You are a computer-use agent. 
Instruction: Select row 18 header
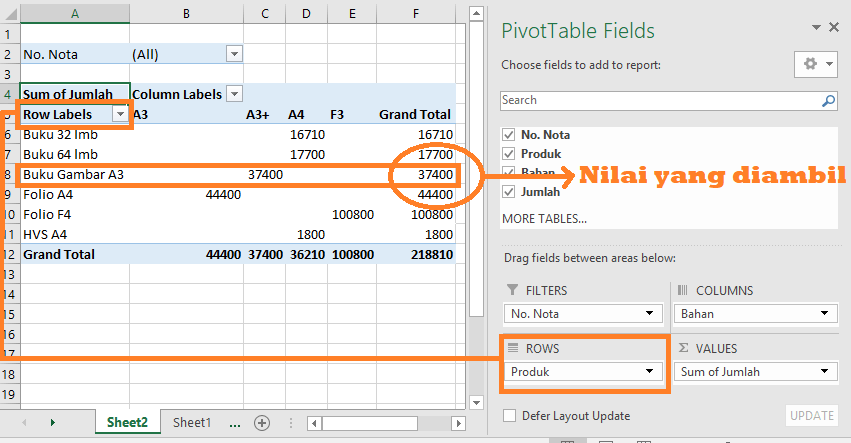tap(9, 375)
